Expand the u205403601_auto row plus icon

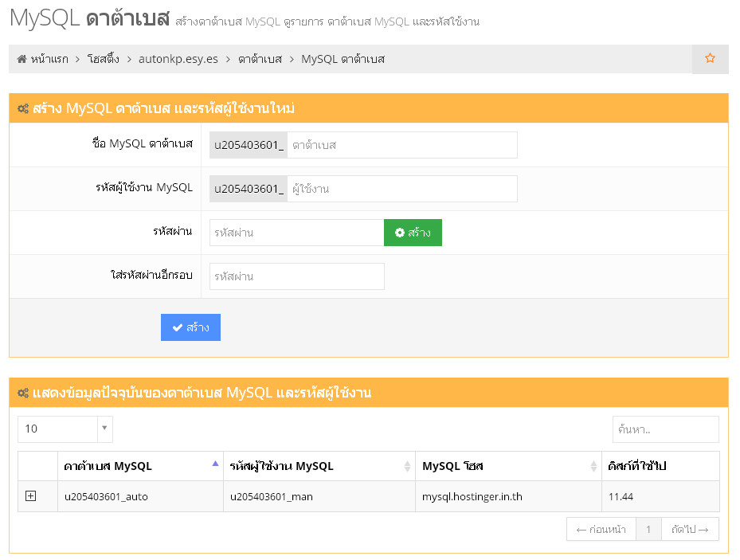(31, 496)
